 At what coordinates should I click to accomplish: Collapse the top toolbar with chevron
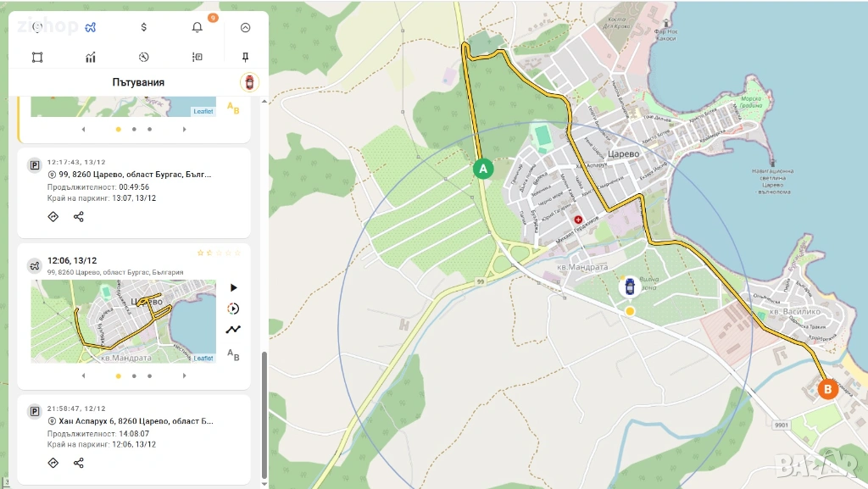tap(246, 27)
